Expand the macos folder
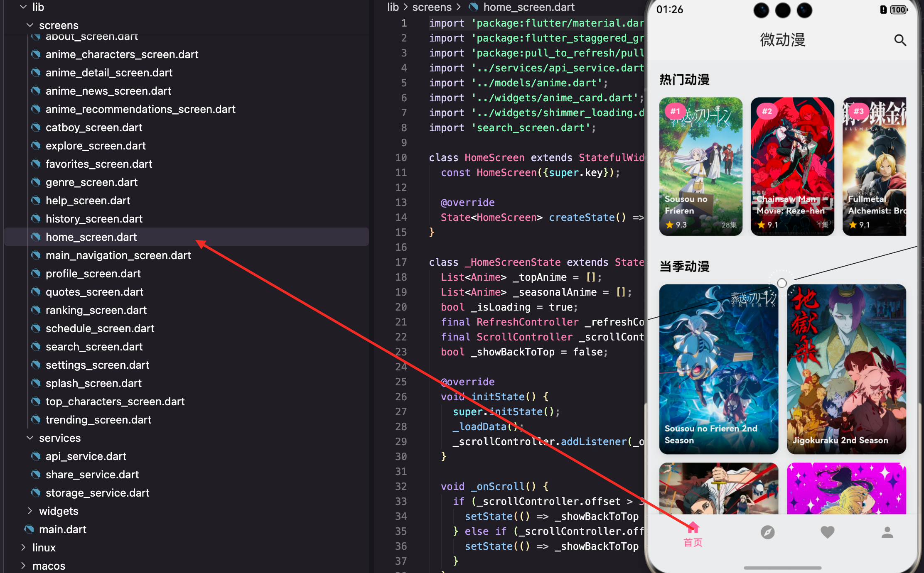The height and width of the screenshot is (573, 924). click(24, 566)
